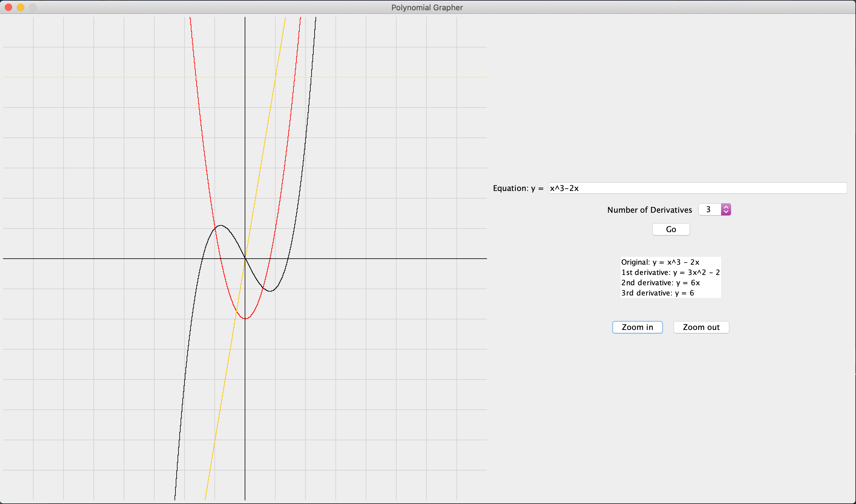The height and width of the screenshot is (504, 856).
Task: Minimize window with the yellow button
Action: (20, 7)
